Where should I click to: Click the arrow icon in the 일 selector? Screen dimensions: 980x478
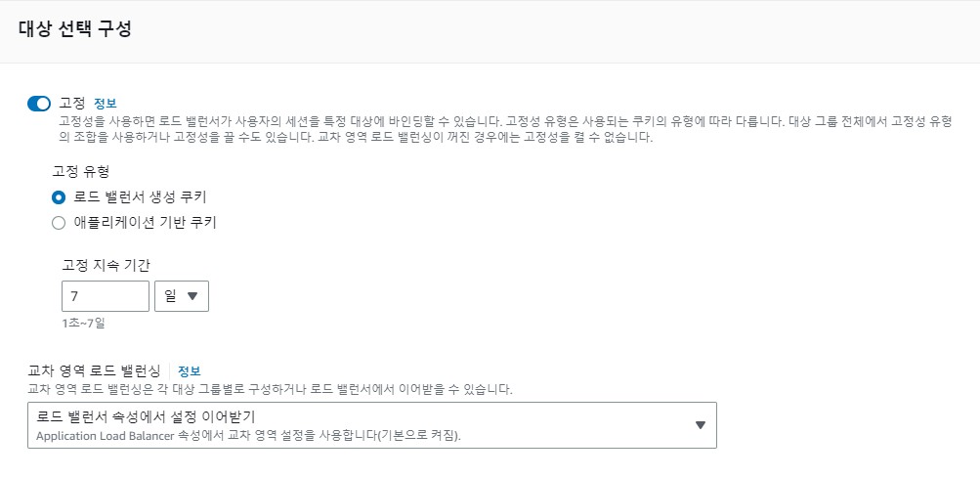pos(192,296)
